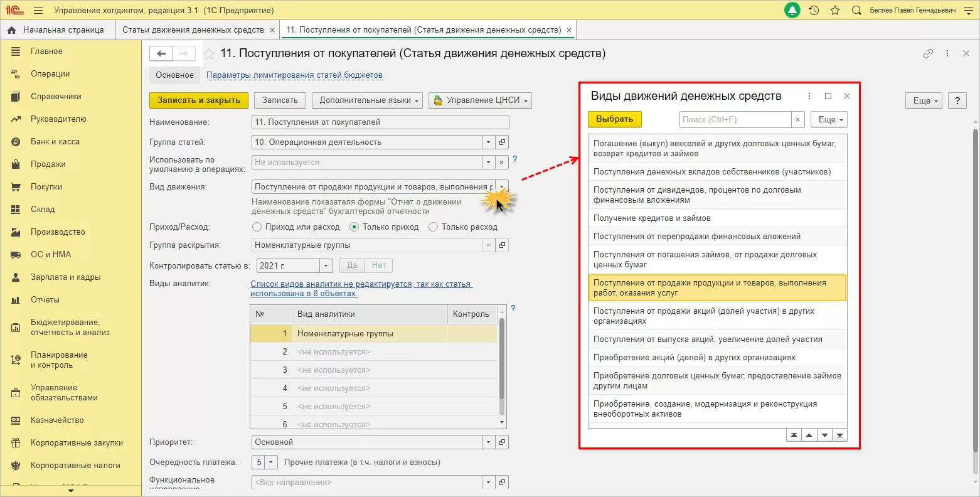Screen dimensions: 980x497
Task: Focus the Поиск (Ctrl+F) search field
Action: click(x=735, y=119)
